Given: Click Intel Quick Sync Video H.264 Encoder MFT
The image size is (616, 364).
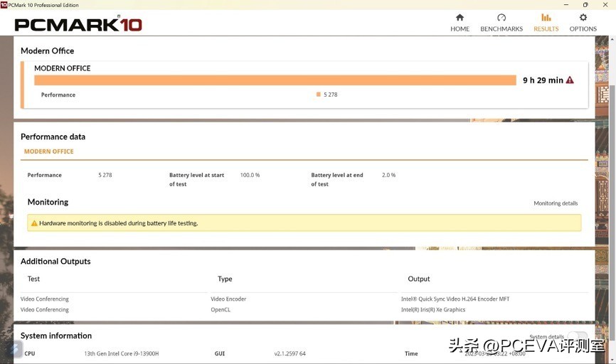Looking at the screenshot, I should 455,299.
